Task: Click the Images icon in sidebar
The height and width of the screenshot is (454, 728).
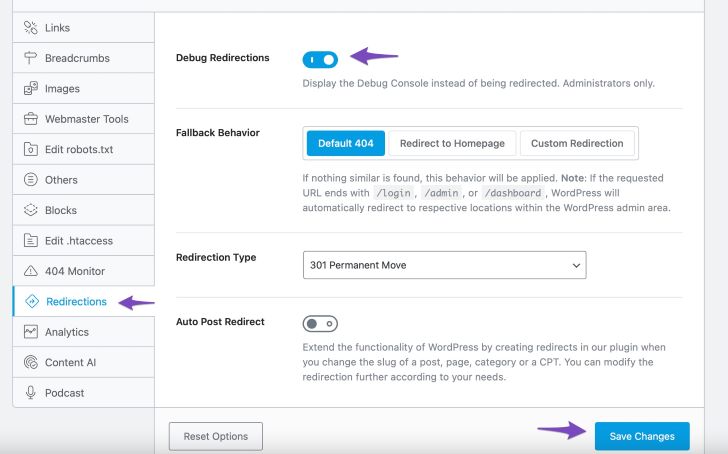Action: coord(30,89)
